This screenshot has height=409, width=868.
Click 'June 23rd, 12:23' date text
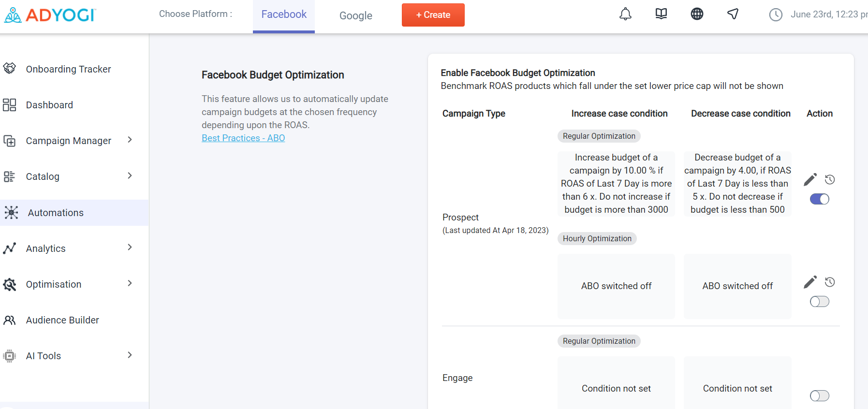tap(829, 15)
